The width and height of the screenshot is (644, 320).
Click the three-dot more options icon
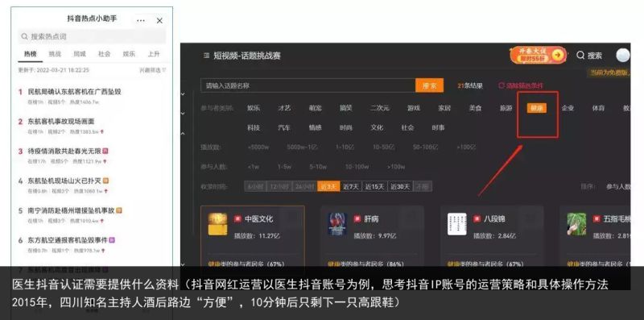click(x=141, y=21)
